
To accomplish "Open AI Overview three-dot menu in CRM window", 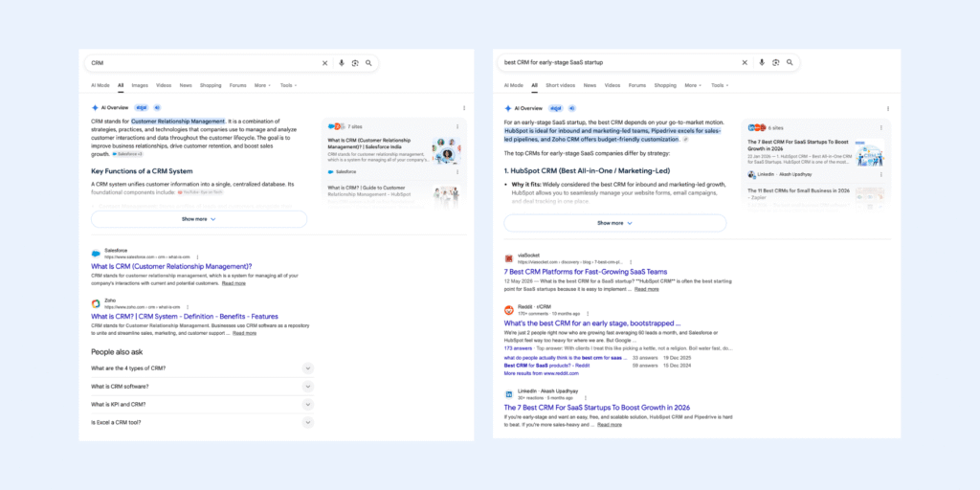I will (463, 108).
